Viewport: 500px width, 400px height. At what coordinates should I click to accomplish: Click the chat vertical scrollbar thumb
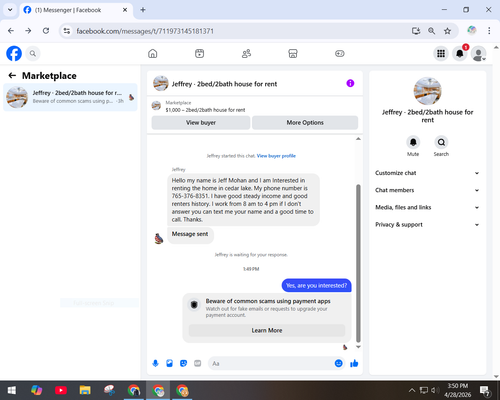358,263
